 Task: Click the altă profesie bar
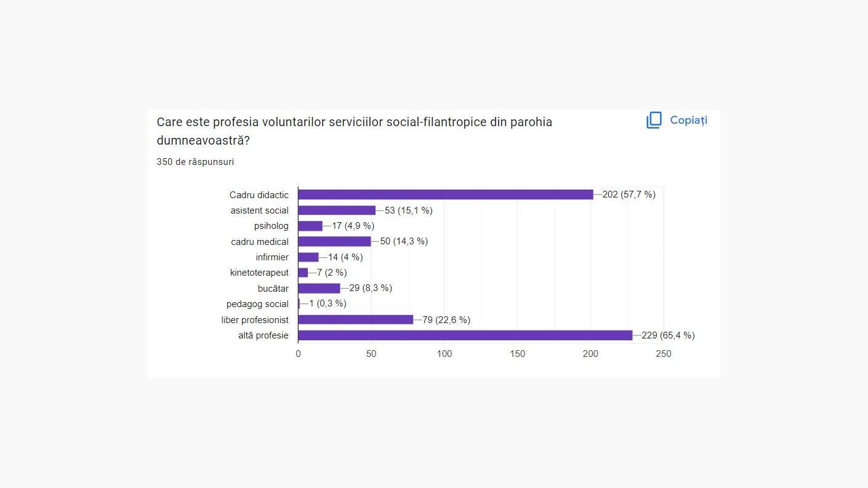coord(465,335)
